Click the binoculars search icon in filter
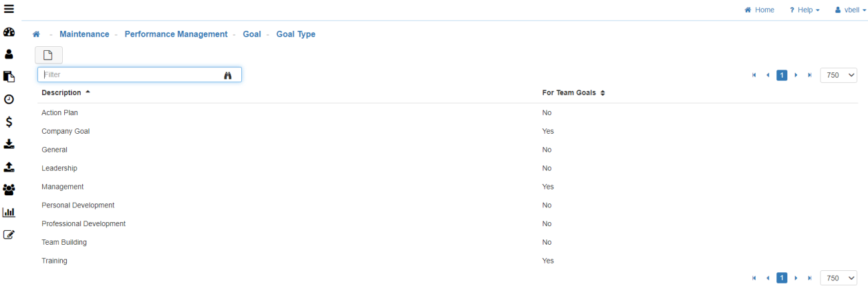The height and width of the screenshot is (293, 868). (227, 75)
